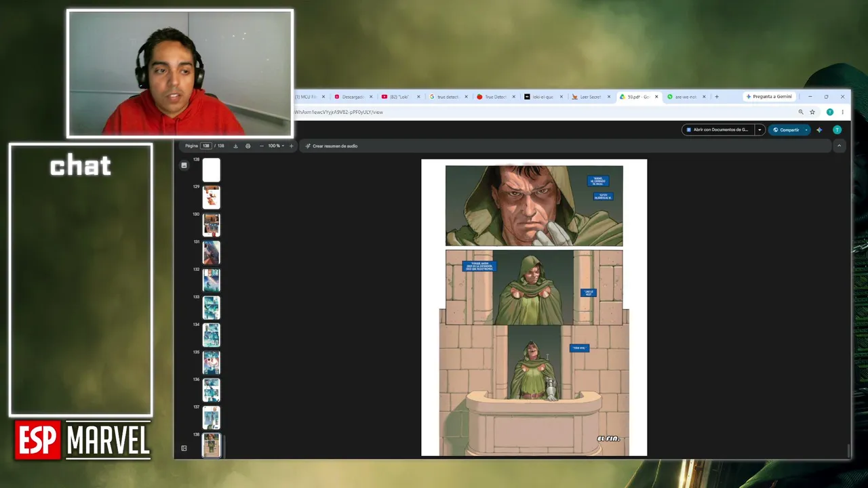Select page 137 thumbnail
868x488 pixels.
tap(212, 418)
